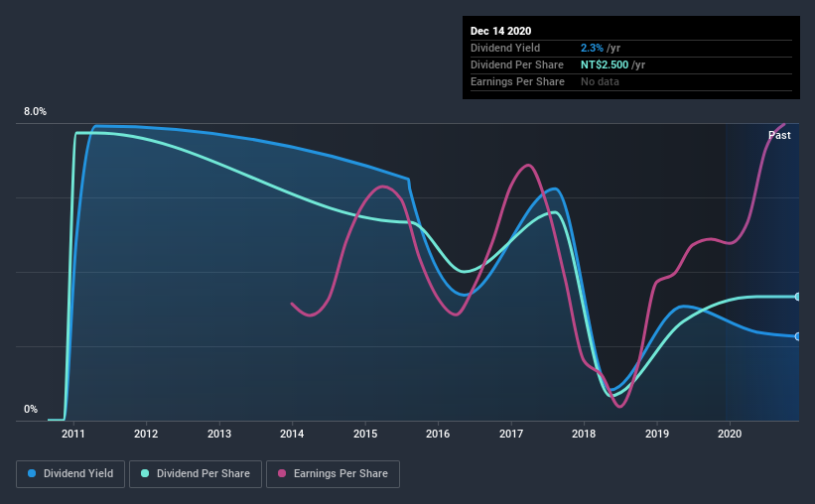This screenshot has height=504, width=815.
Task: Click the 2020 x-axis label
Action: (x=730, y=434)
